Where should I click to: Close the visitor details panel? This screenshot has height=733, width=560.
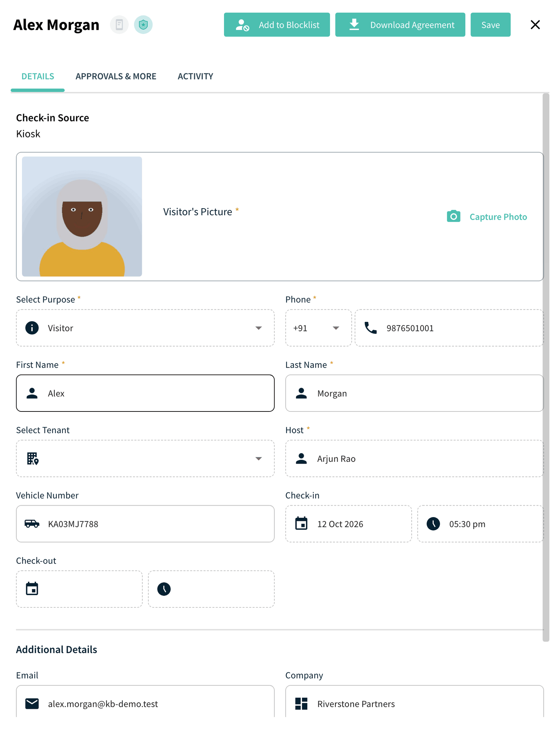[535, 25]
